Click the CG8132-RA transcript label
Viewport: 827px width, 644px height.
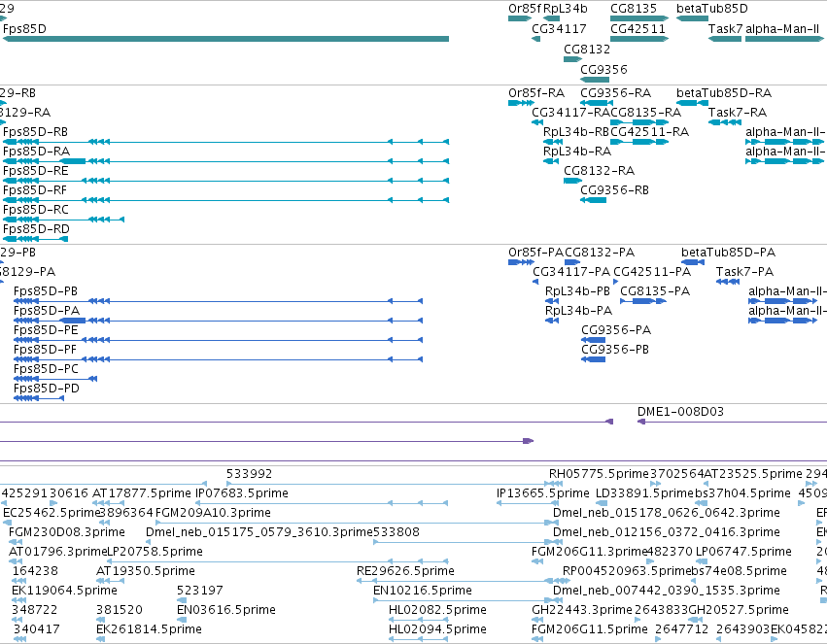[600, 171]
